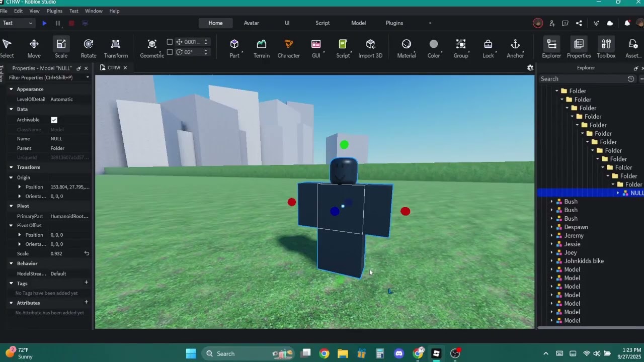Select Joey in the Explorer tree
The image size is (644, 362).
click(x=571, y=253)
